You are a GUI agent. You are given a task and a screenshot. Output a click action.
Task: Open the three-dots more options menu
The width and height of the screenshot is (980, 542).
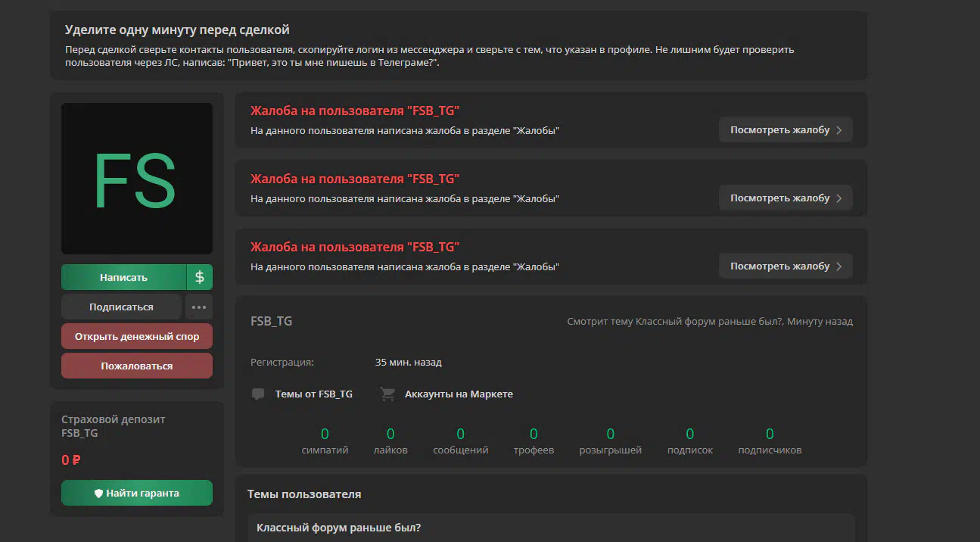point(199,307)
